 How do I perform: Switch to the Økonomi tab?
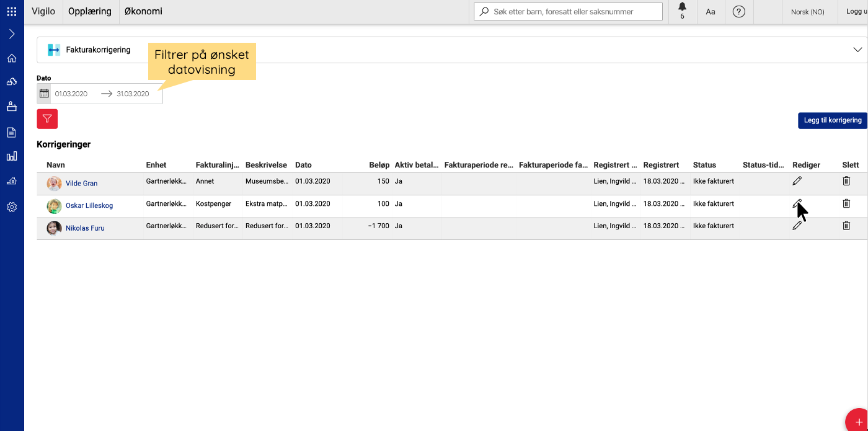point(143,11)
